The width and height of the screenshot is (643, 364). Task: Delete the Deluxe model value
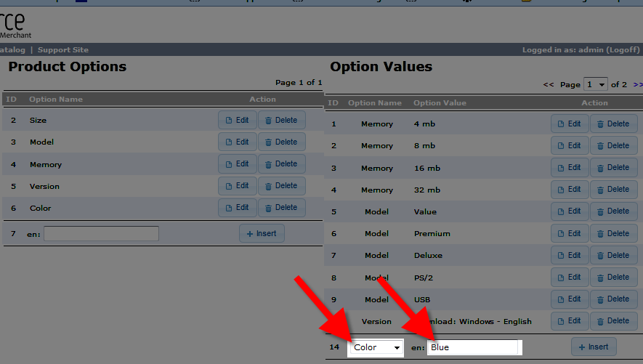coord(613,255)
